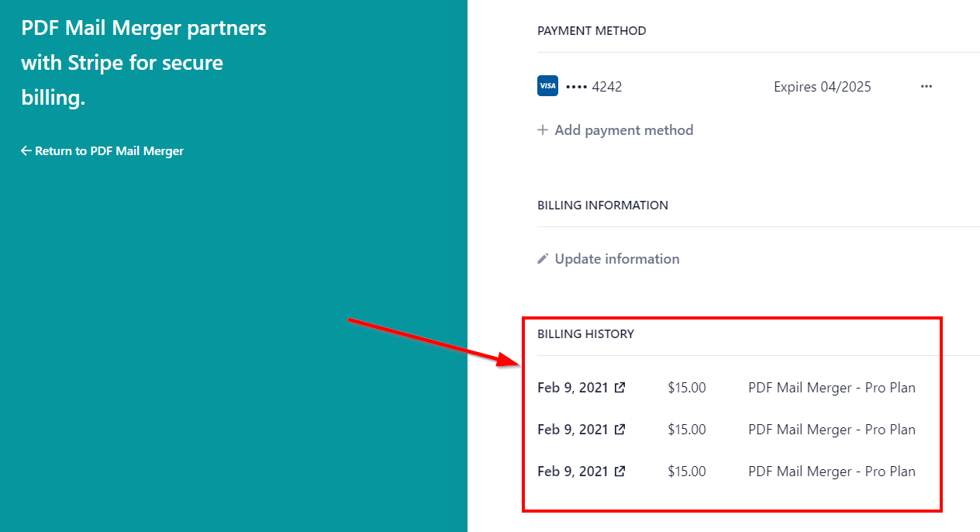The width and height of the screenshot is (980, 532).
Task: Click the $15.00 amount in the first billing row
Action: point(686,388)
